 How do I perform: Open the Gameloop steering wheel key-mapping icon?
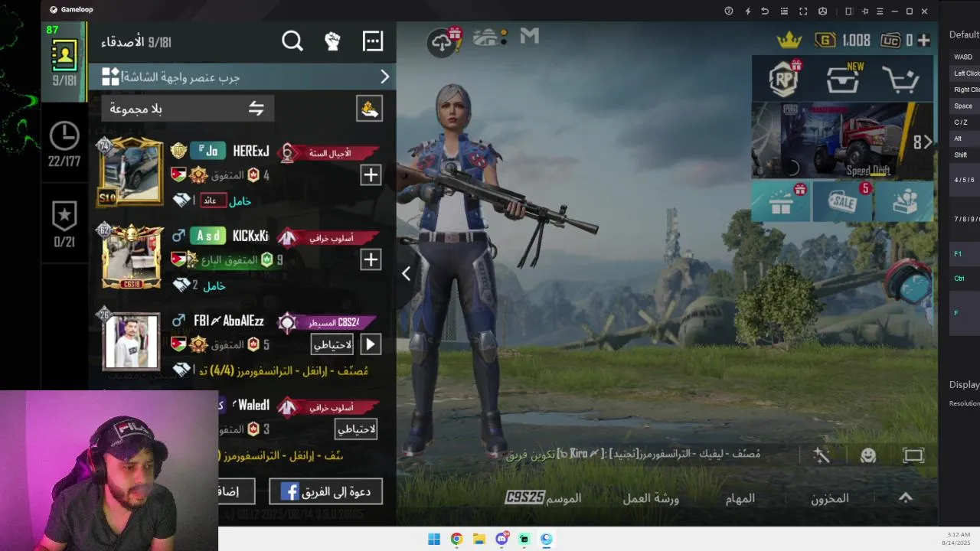pyautogui.click(x=822, y=11)
